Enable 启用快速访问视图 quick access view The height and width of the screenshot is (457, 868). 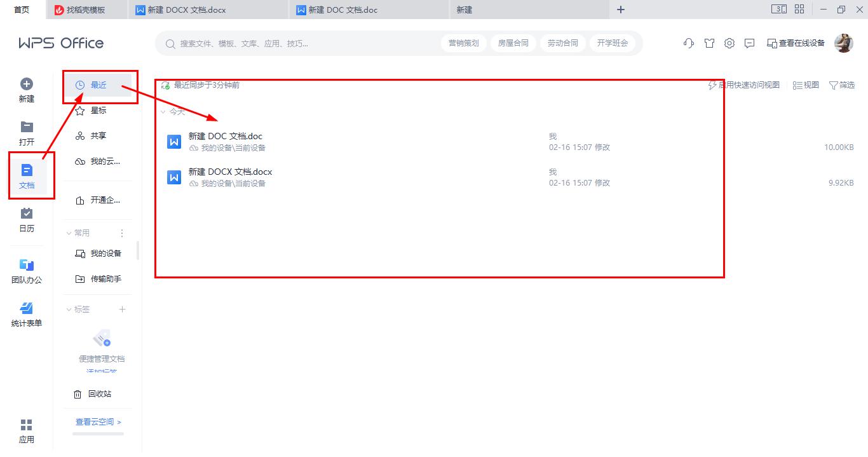pyautogui.click(x=745, y=85)
